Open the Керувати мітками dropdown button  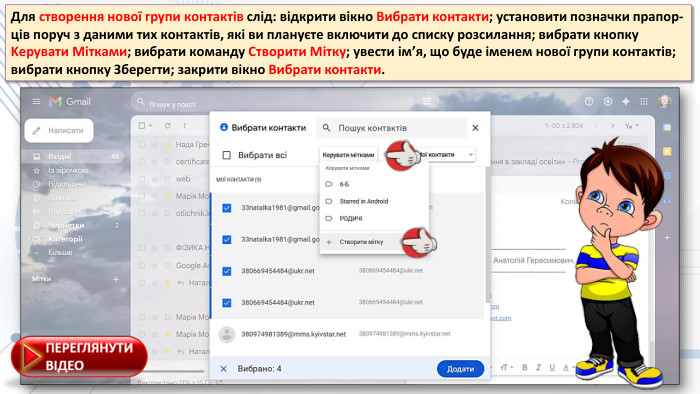tap(348, 155)
